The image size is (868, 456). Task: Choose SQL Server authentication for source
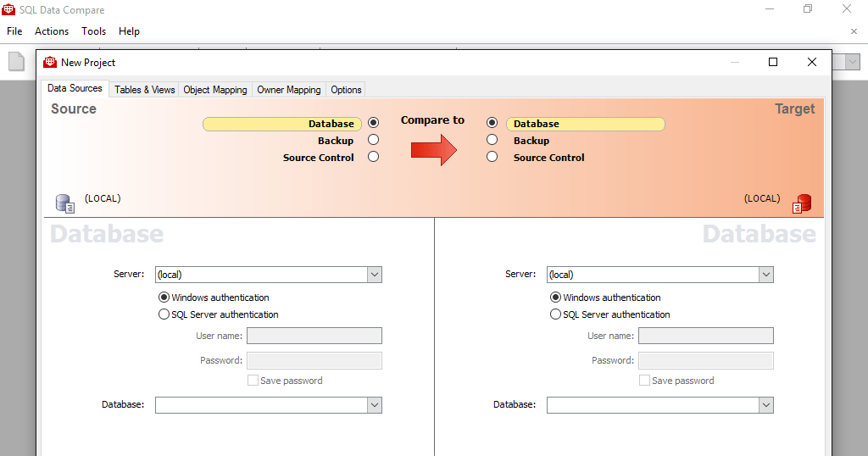coord(164,314)
